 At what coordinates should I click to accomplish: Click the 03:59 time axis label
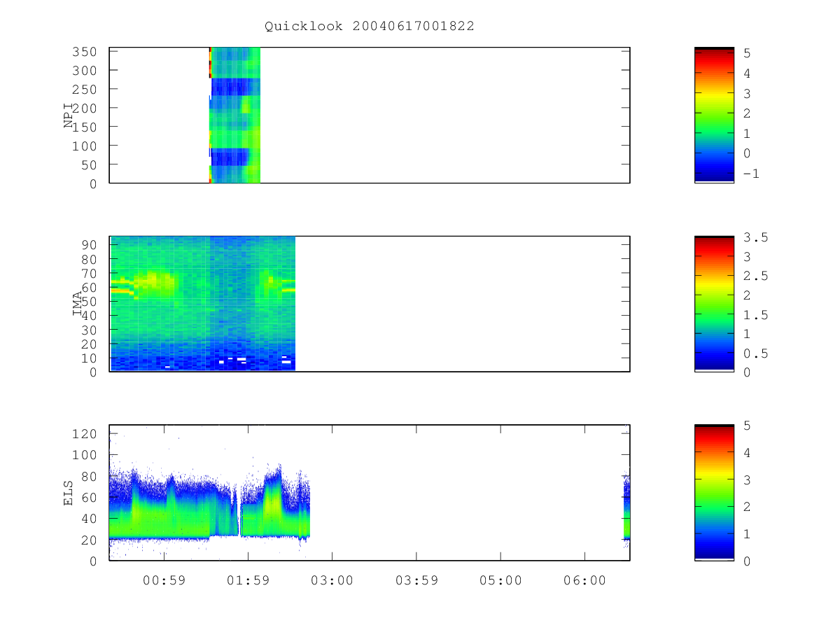tap(416, 581)
